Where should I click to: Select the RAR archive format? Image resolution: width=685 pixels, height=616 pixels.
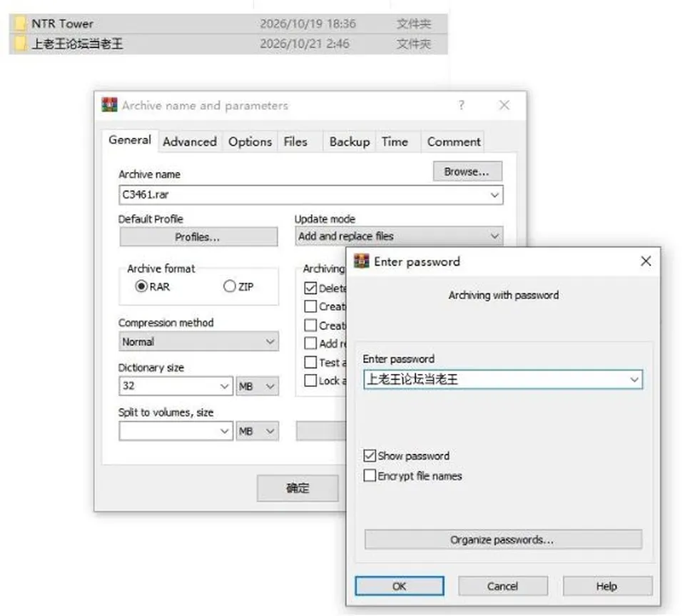pos(141,286)
